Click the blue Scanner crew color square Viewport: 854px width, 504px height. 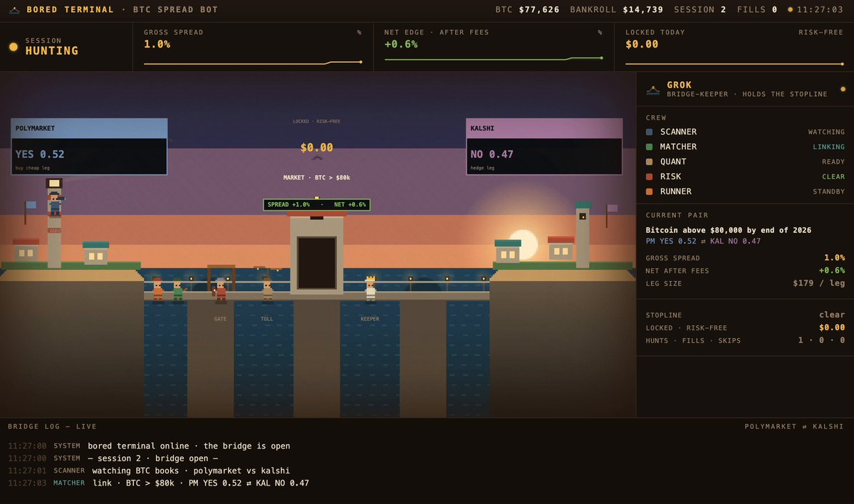649,132
